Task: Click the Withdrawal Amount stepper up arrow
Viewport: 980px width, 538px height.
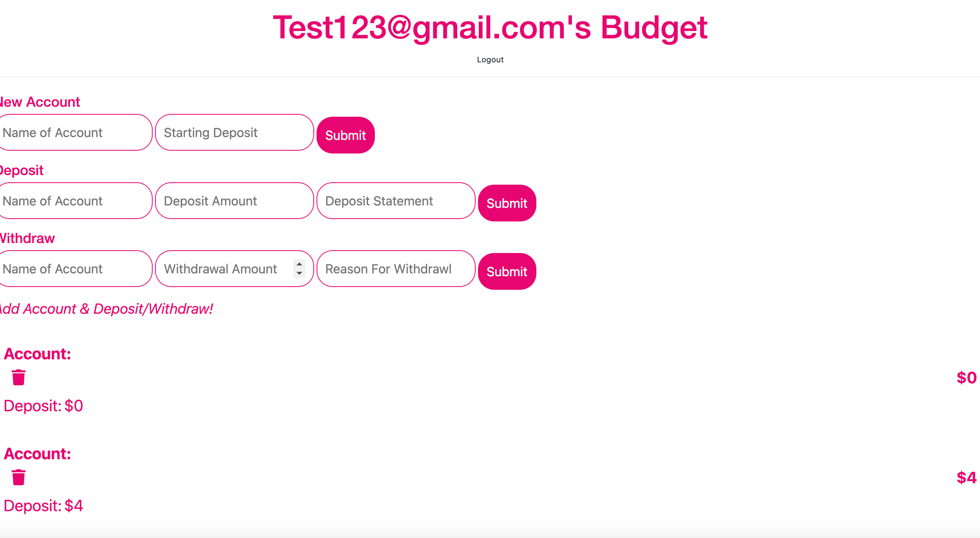Action: click(299, 264)
